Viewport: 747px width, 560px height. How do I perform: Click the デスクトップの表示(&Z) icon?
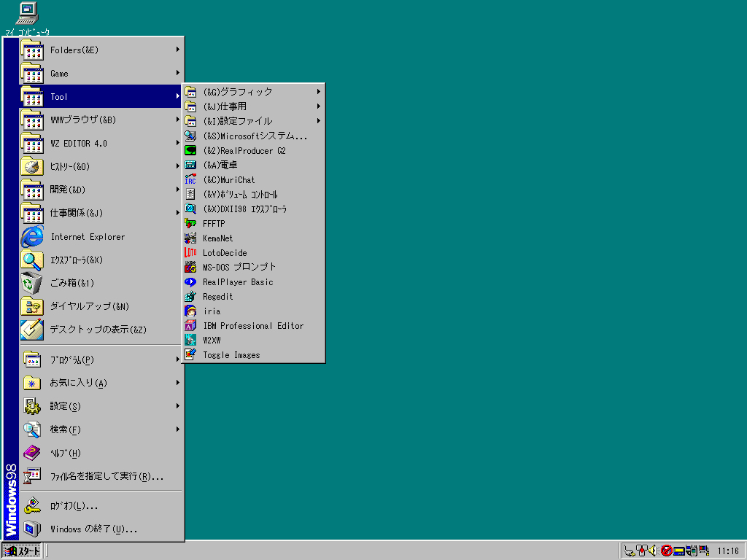coord(32,330)
